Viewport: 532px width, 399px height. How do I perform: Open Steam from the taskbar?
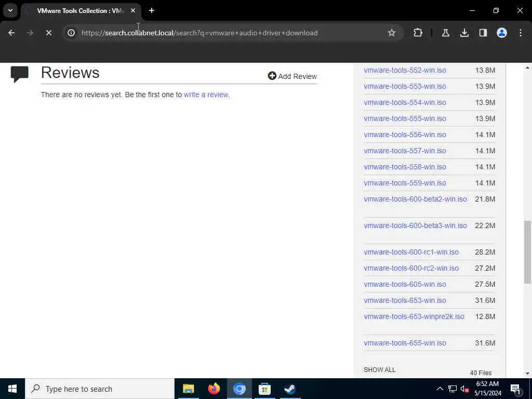click(x=290, y=389)
